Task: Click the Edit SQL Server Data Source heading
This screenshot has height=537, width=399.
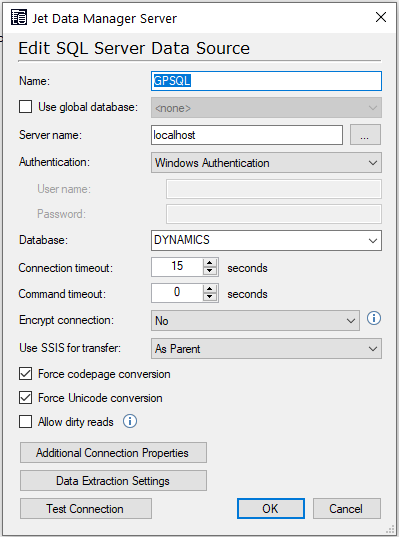Action: coord(134,48)
